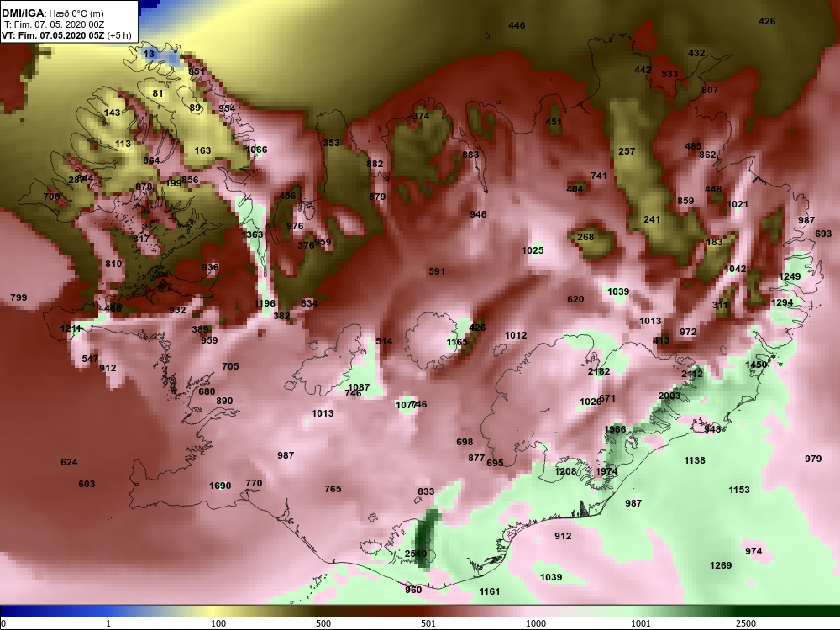The height and width of the screenshot is (630, 840).
Task: Pick the map value 1690
Action: (220, 486)
